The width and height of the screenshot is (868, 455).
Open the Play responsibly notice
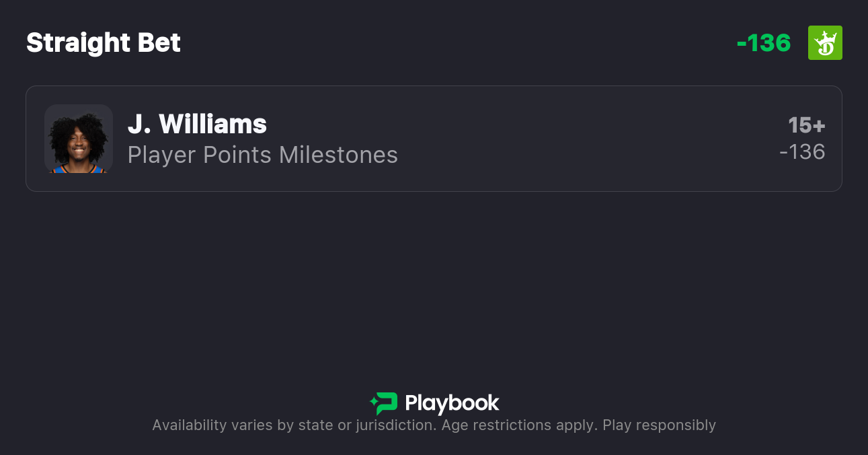click(x=659, y=425)
